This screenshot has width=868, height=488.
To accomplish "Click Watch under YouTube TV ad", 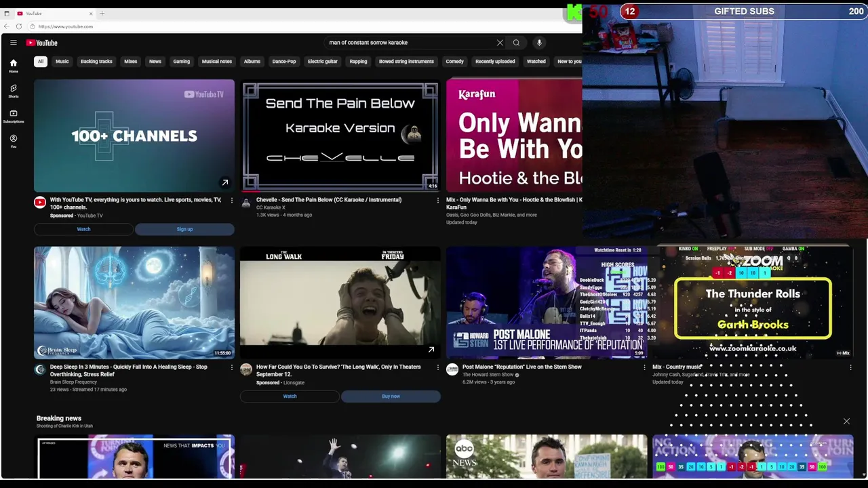I will tap(83, 229).
